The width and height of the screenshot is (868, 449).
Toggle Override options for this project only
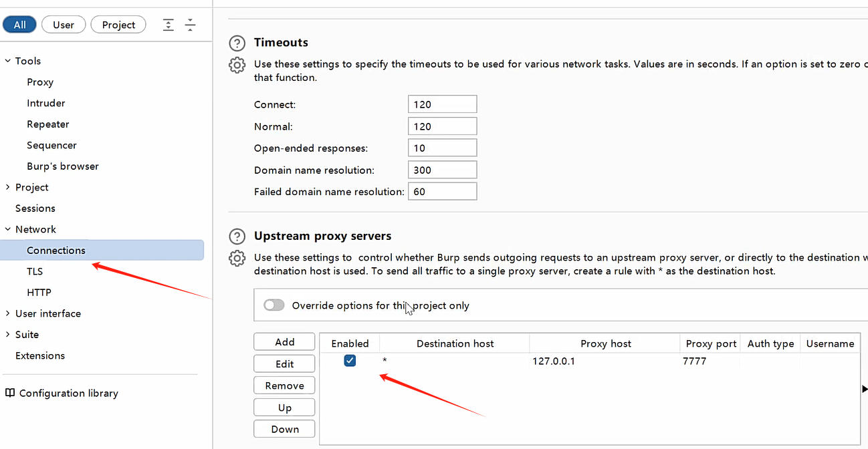pos(274,305)
